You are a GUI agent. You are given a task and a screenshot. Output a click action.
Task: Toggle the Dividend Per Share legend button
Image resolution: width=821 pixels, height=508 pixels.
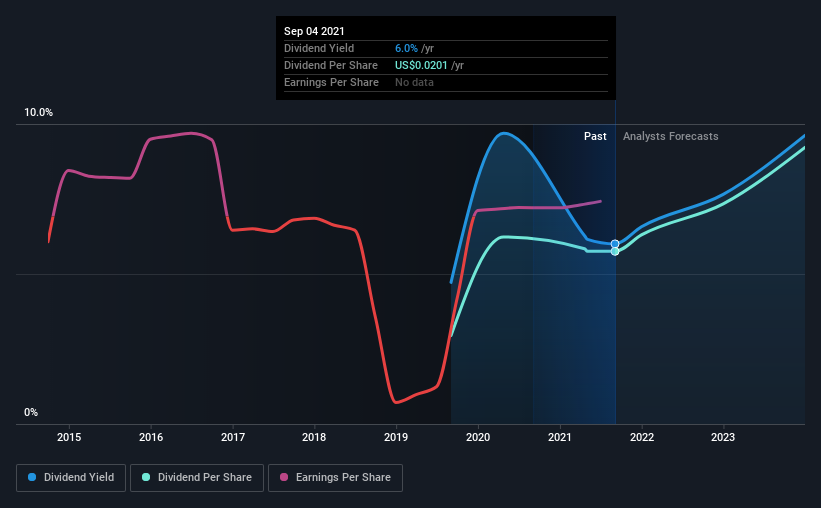coord(197,478)
